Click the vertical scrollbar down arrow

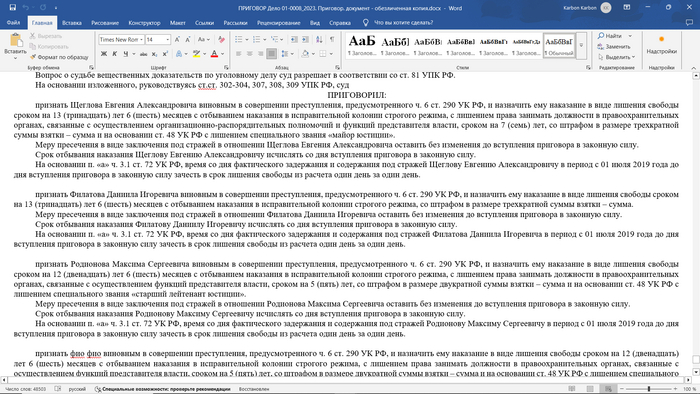coord(696,372)
